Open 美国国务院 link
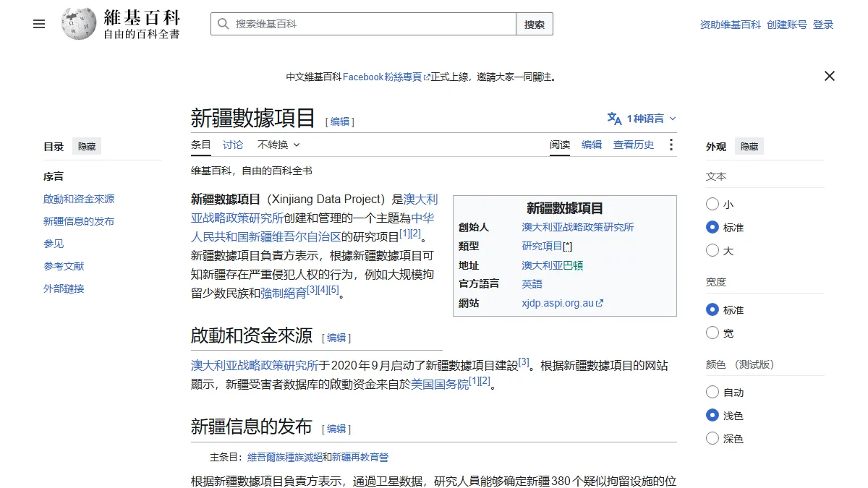This screenshot has height=488, width=868. 440,385
